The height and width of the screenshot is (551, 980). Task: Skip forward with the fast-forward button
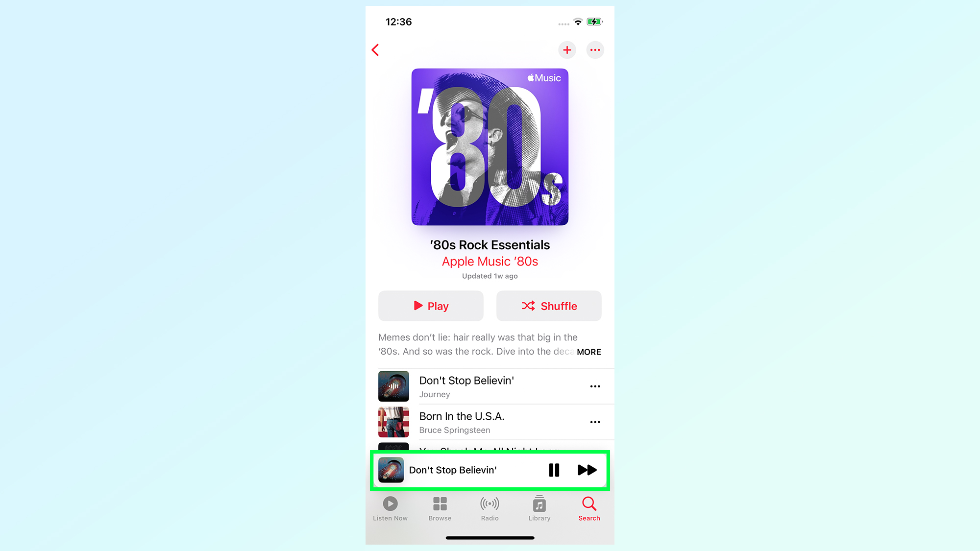pyautogui.click(x=586, y=470)
